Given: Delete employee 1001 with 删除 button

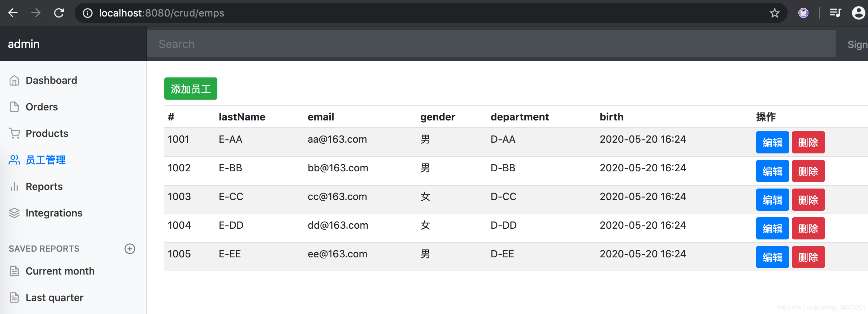Looking at the screenshot, I should point(808,142).
